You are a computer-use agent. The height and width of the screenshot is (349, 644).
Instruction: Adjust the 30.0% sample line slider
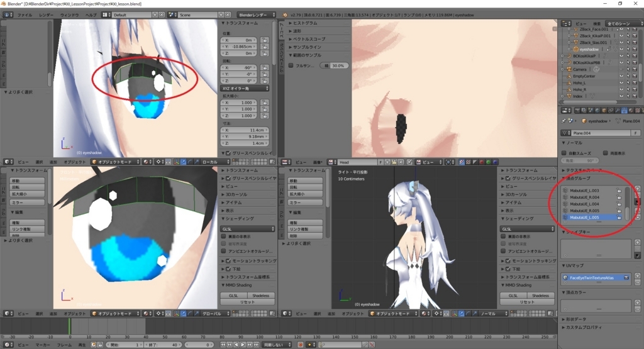pyautogui.click(x=335, y=65)
